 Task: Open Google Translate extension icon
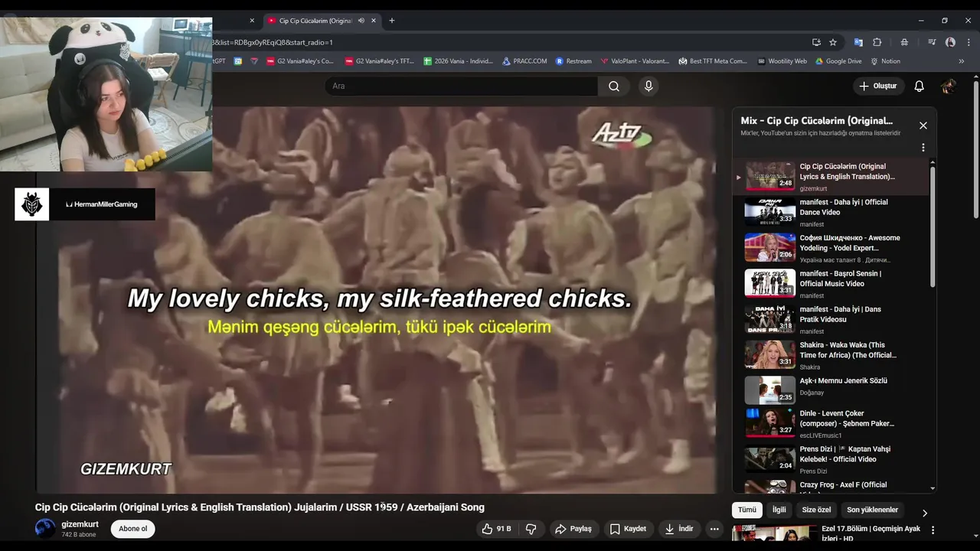click(858, 42)
